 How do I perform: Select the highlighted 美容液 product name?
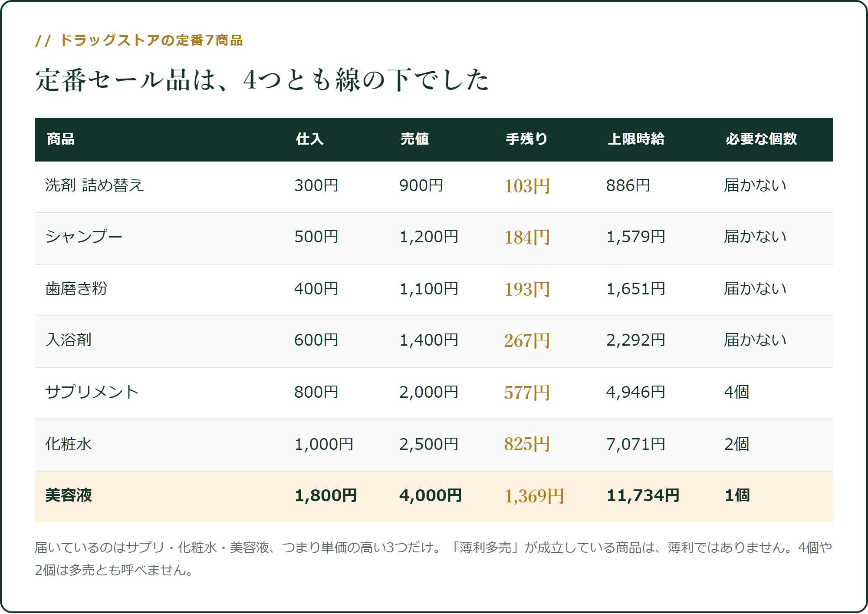[x=69, y=495]
